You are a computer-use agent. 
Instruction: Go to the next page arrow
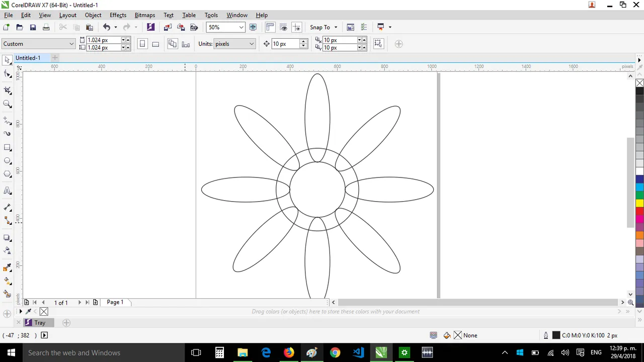coord(79,302)
